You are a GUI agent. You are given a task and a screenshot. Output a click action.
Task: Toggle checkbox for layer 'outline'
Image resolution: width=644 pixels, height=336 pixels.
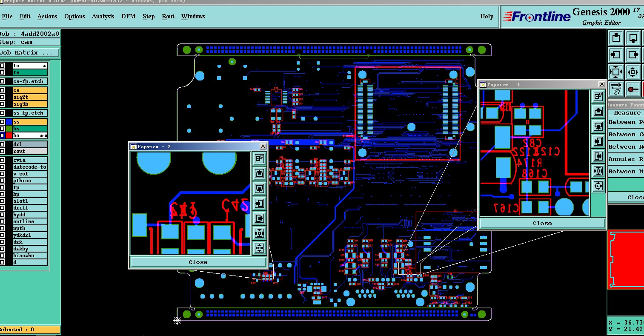click(3, 221)
